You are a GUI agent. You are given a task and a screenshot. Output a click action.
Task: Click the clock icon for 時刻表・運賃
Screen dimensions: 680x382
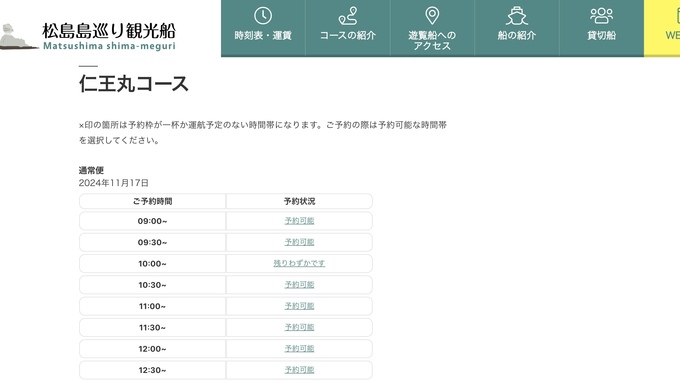[x=263, y=16]
